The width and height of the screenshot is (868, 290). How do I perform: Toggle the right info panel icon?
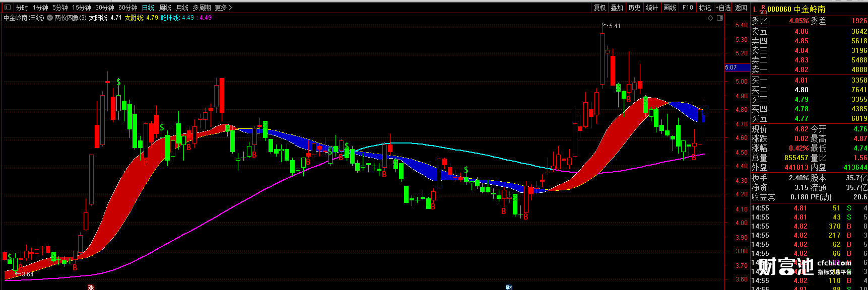[719, 18]
